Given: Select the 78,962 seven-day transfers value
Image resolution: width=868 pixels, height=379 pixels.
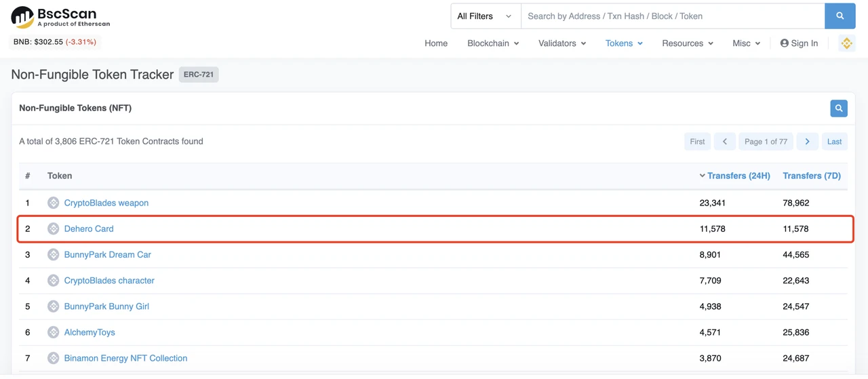Looking at the screenshot, I should pyautogui.click(x=796, y=203).
